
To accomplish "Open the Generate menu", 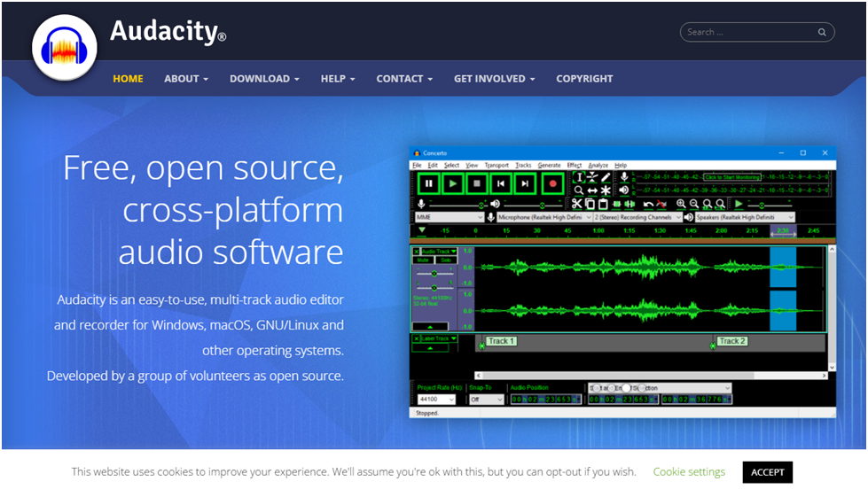I will point(549,166).
